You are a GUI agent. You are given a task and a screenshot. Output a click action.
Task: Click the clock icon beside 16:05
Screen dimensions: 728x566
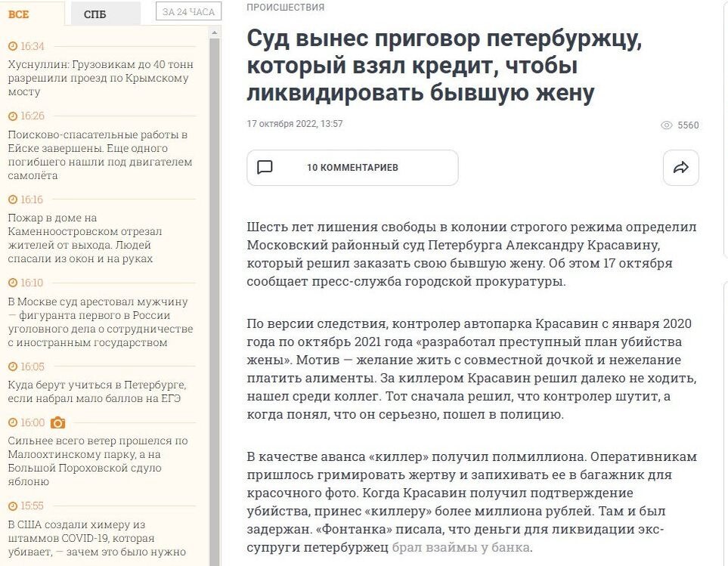point(13,367)
